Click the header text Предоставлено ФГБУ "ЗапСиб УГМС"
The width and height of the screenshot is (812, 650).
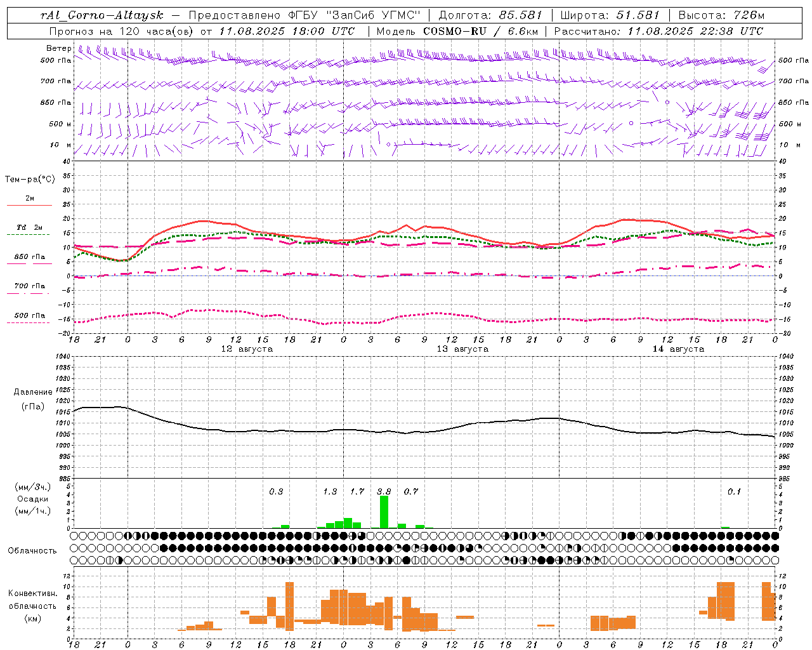click(x=305, y=15)
